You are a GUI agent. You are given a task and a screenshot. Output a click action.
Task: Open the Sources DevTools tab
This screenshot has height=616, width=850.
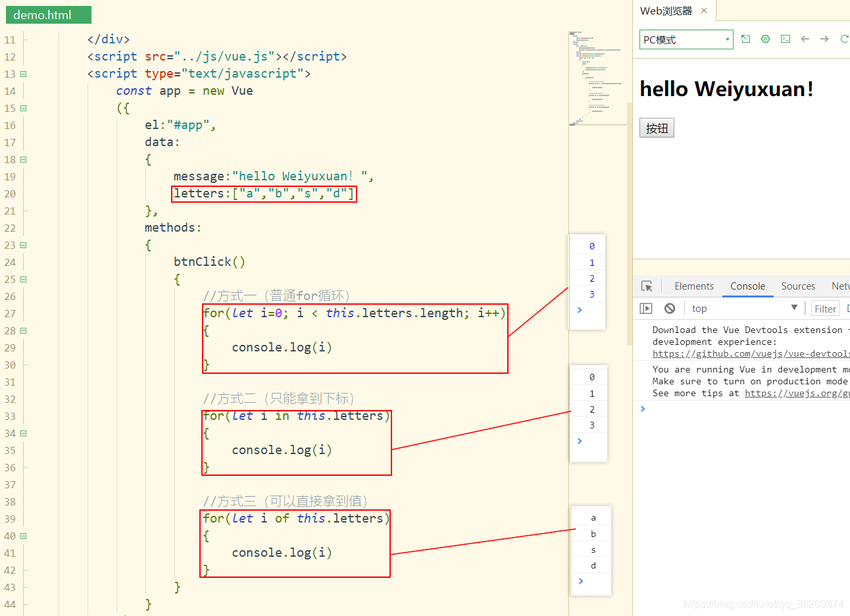coord(798,286)
